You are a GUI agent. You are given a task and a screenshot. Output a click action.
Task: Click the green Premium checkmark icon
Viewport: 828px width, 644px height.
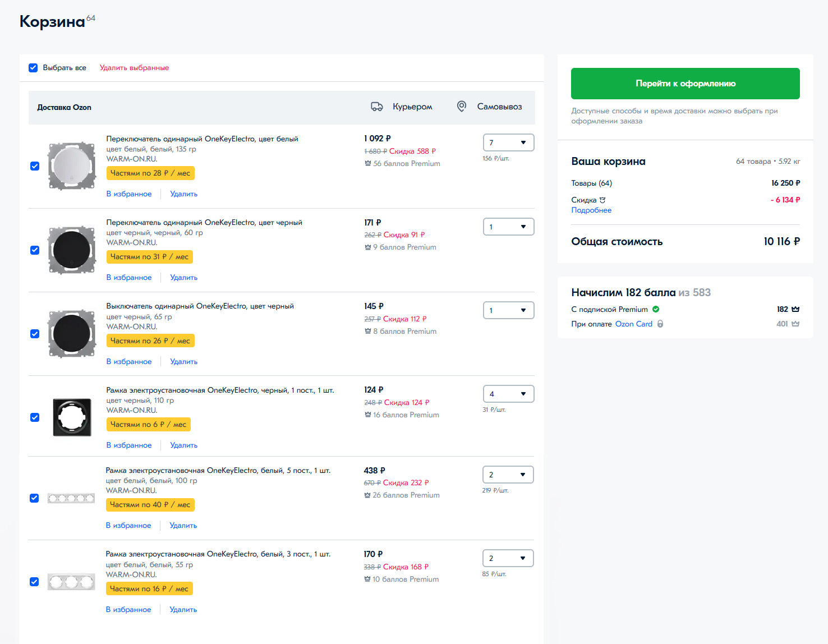pyautogui.click(x=656, y=309)
